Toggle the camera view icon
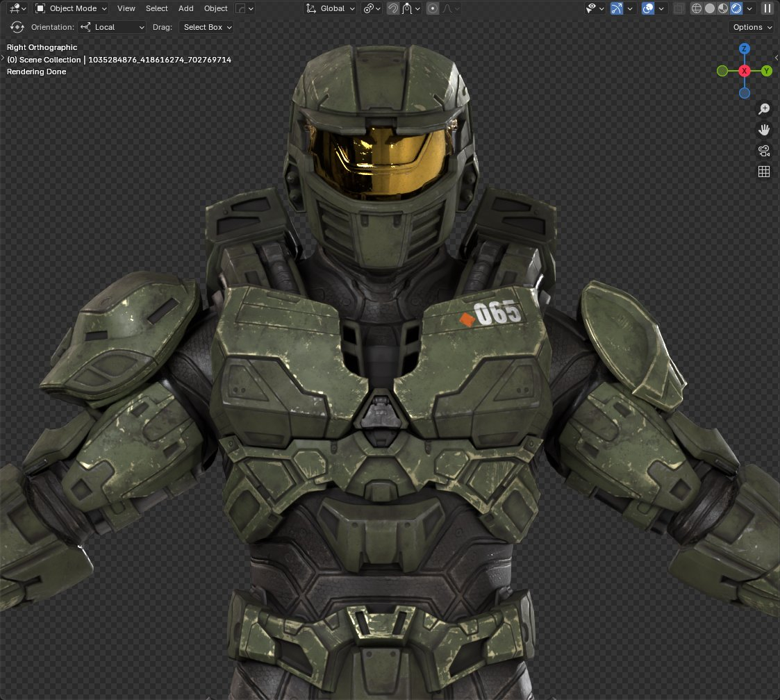 [x=764, y=151]
